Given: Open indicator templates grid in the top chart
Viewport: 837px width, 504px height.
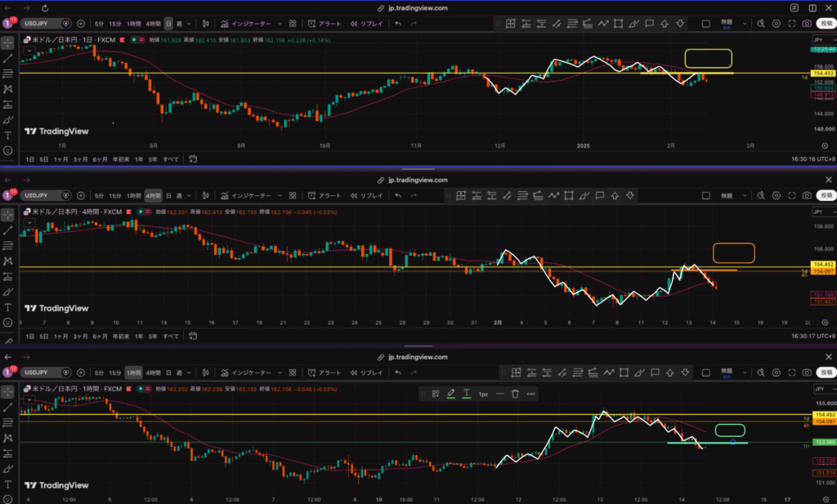Looking at the screenshot, I should (x=293, y=24).
